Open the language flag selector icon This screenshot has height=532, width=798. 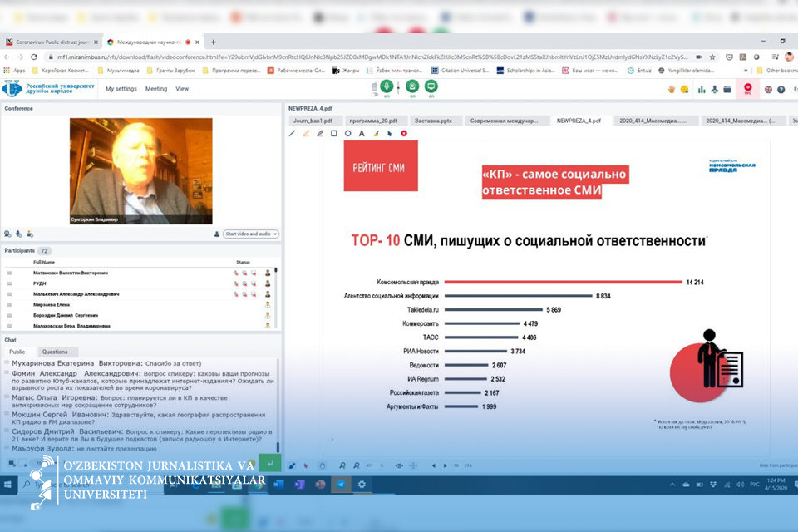[768, 90]
